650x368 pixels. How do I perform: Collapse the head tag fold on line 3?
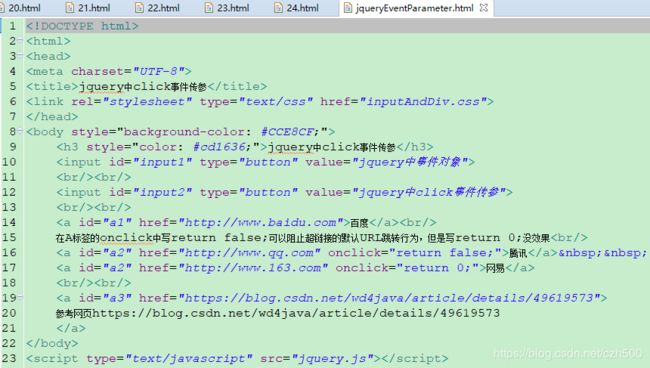pos(20,55)
